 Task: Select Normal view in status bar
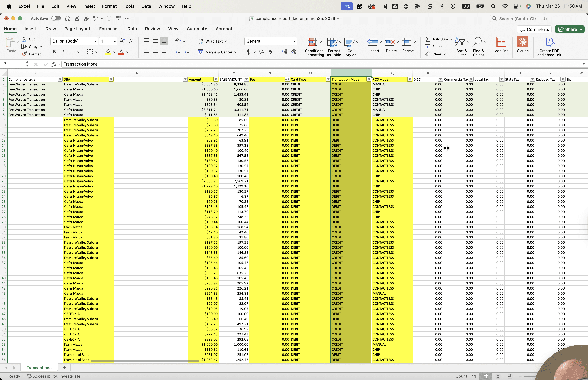pyautogui.click(x=486, y=376)
